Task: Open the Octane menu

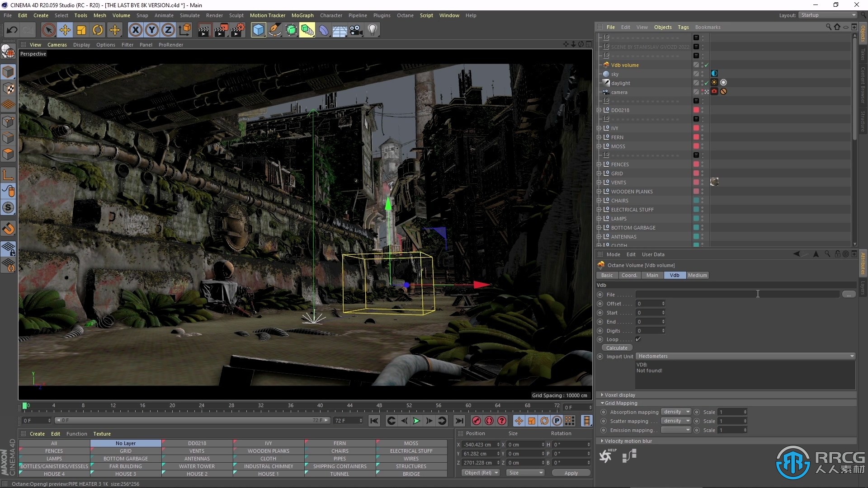Action: 405,15
